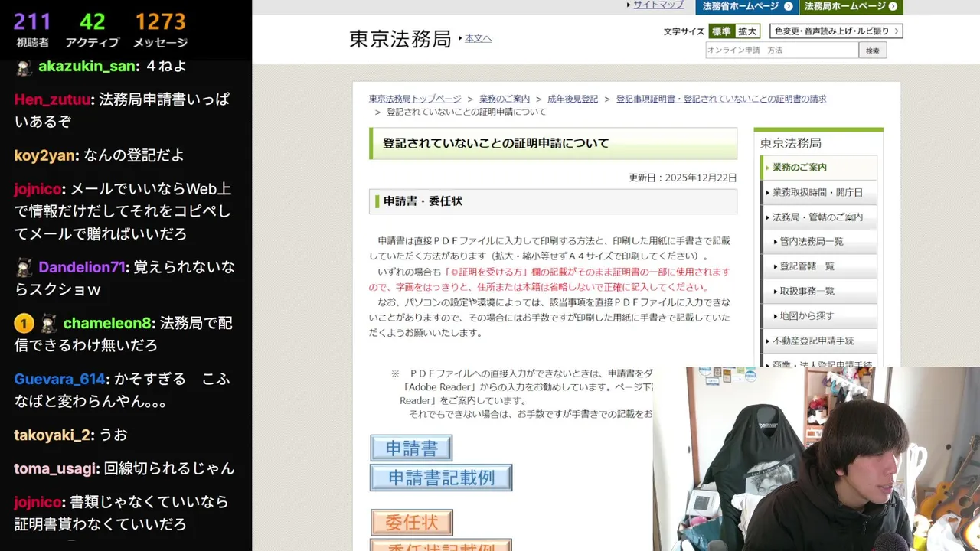Click username Guevara_614 in chat

60,380
